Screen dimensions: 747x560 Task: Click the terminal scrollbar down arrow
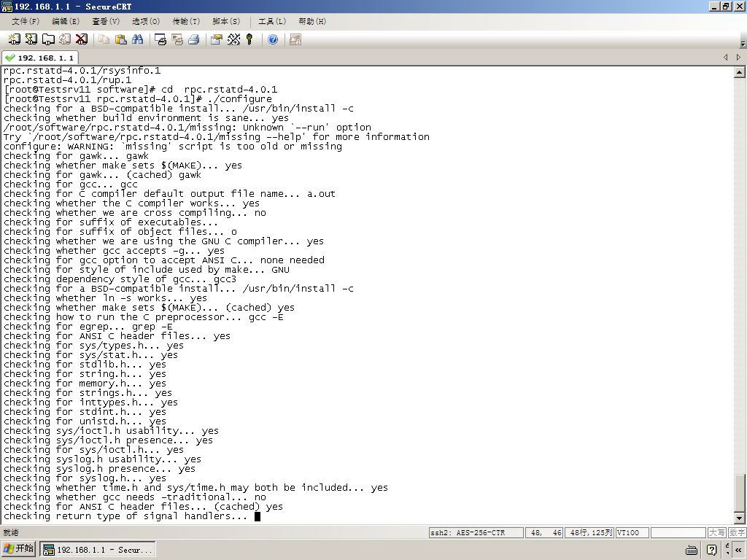pos(740,518)
